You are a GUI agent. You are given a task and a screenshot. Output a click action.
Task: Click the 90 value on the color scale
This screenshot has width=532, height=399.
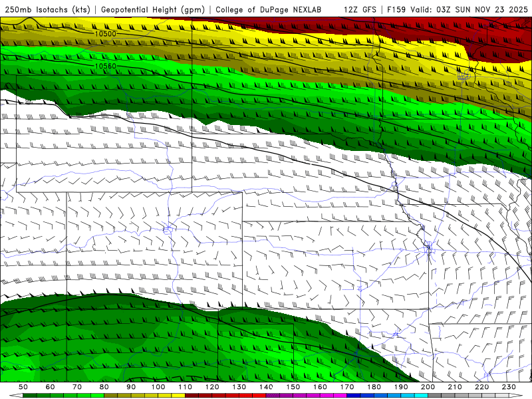131,387
